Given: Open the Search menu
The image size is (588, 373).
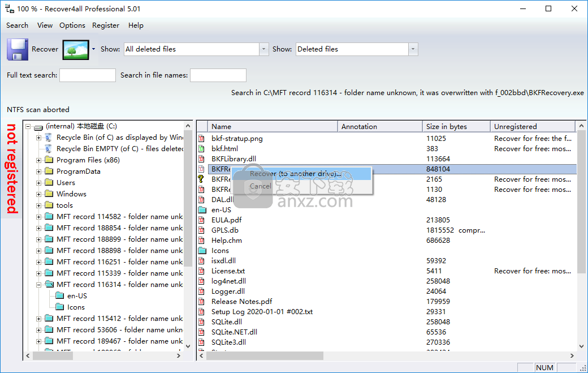Looking at the screenshot, I should coord(18,25).
